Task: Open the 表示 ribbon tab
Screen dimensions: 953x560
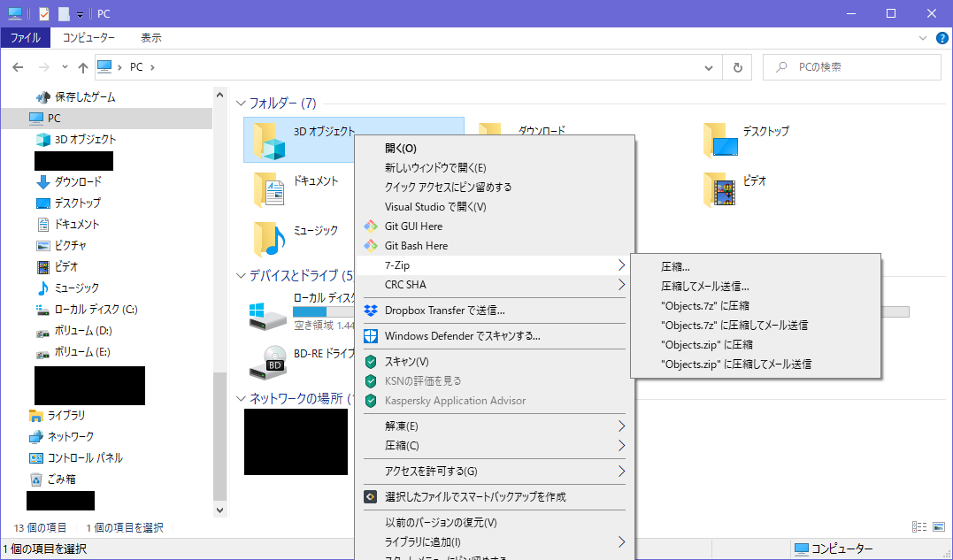Action: [151, 38]
